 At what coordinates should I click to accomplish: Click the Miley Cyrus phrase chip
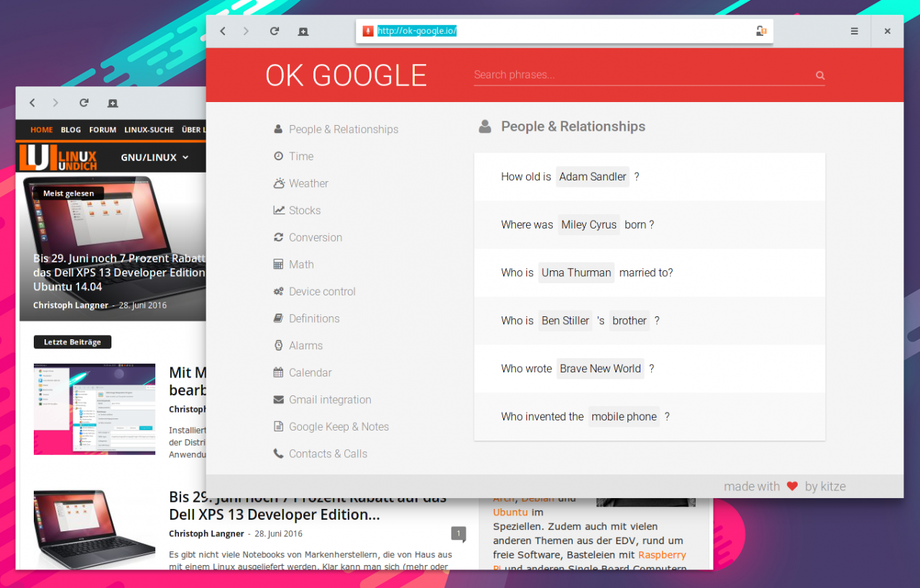click(589, 224)
